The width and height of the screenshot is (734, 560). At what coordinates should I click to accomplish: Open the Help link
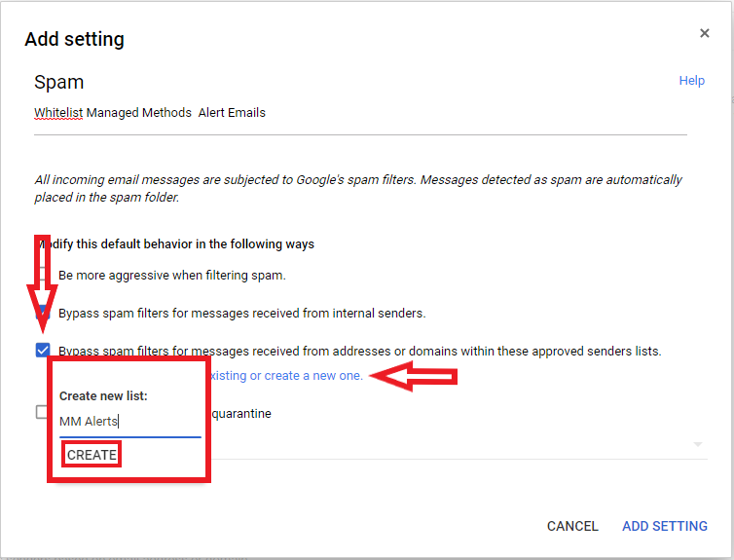[x=691, y=81]
